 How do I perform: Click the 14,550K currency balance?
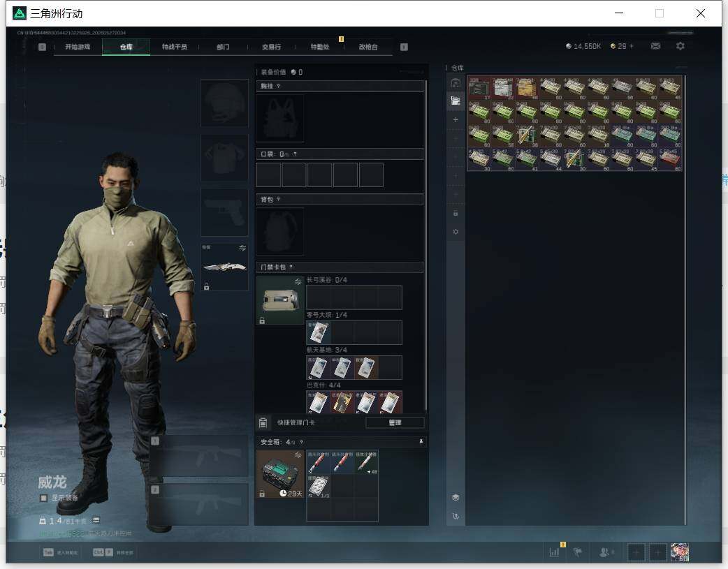click(x=583, y=46)
